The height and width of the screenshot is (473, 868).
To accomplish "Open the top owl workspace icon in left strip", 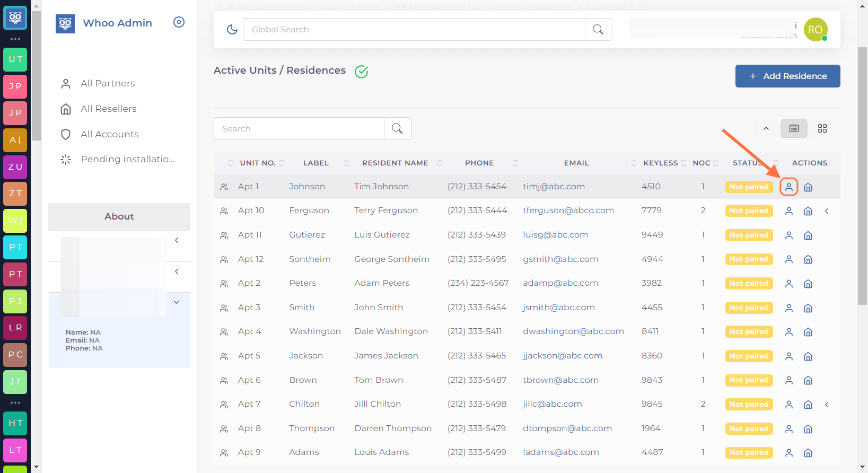I will coord(15,18).
